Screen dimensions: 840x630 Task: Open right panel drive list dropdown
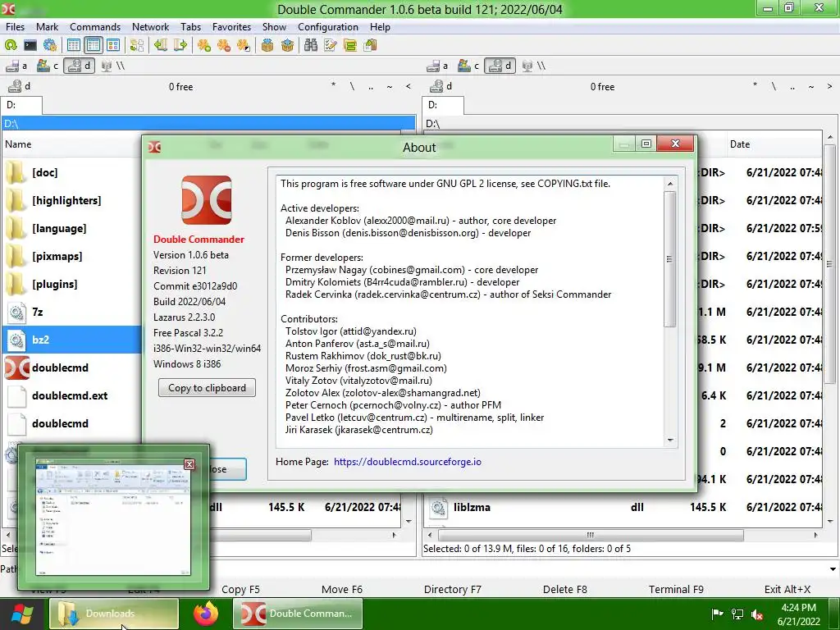(441, 86)
